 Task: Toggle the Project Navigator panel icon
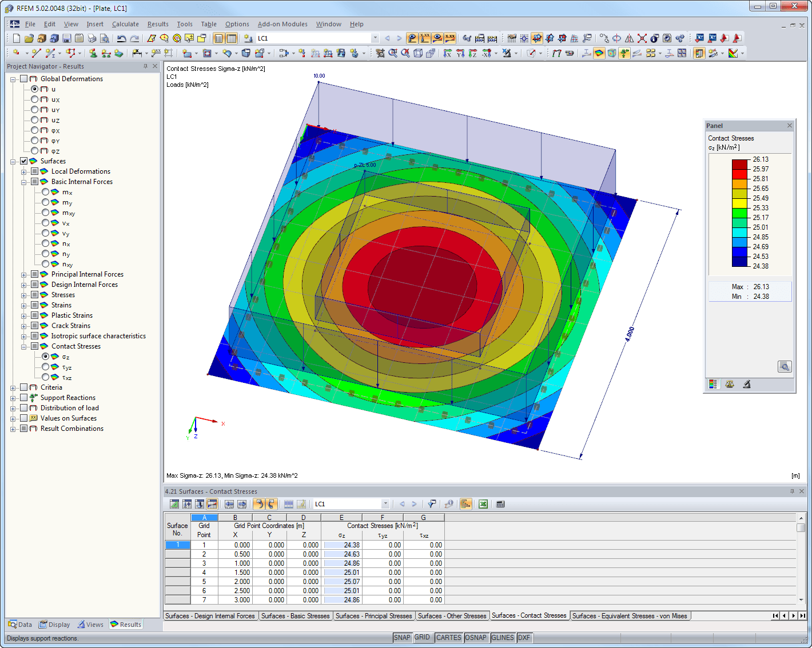click(218, 38)
